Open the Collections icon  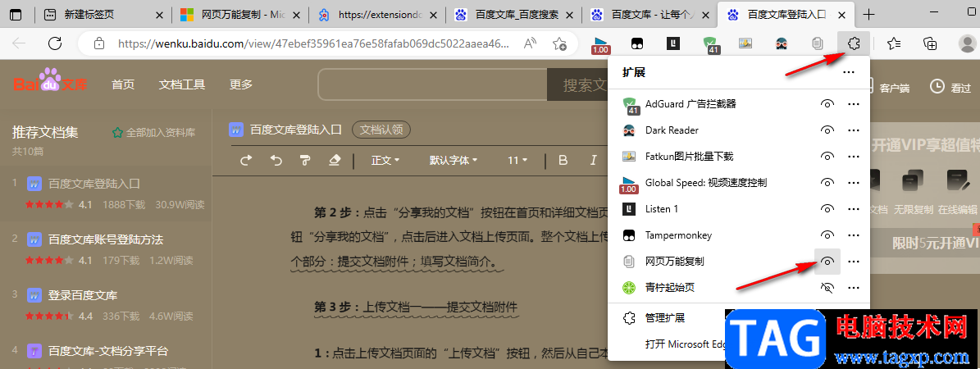pyautogui.click(x=930, y=43)
